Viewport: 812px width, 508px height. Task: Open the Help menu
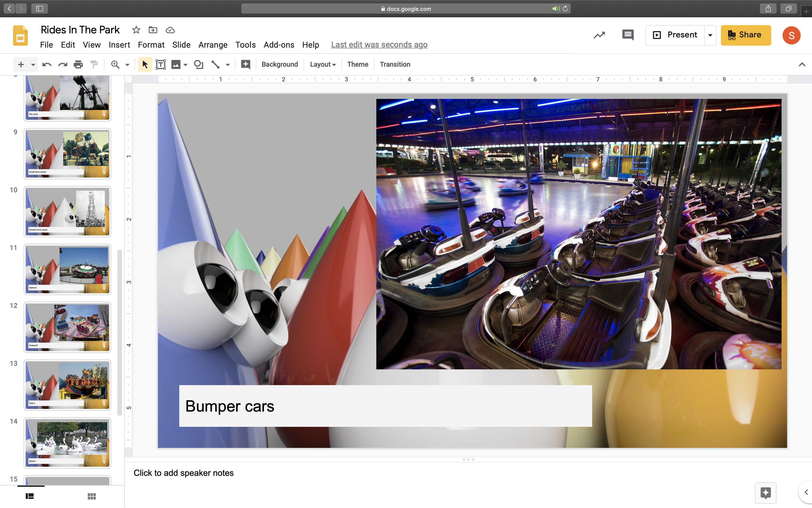310,45
